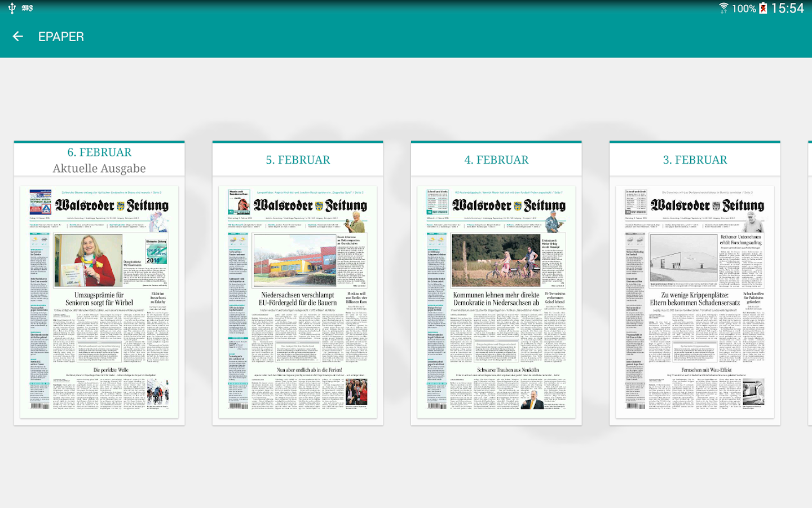The height and width of the screenshot is (508, 812).
Task: Select the "4. FEBRUAR" date label
Action: (496, 160)
